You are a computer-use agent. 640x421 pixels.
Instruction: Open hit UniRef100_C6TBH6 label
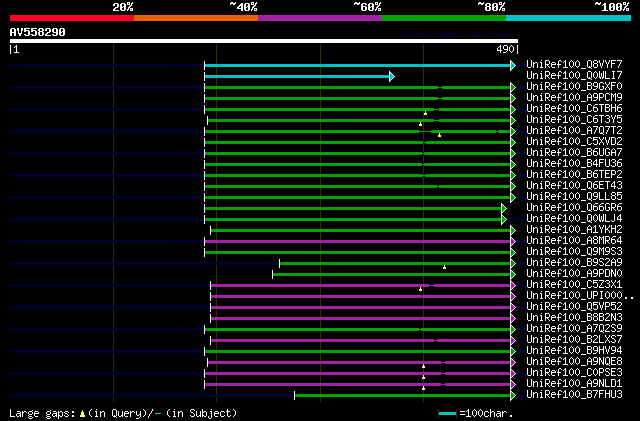[574, 108]
